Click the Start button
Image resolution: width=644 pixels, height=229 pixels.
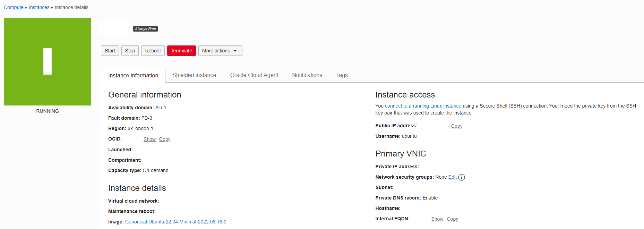(x=110, y=51)
